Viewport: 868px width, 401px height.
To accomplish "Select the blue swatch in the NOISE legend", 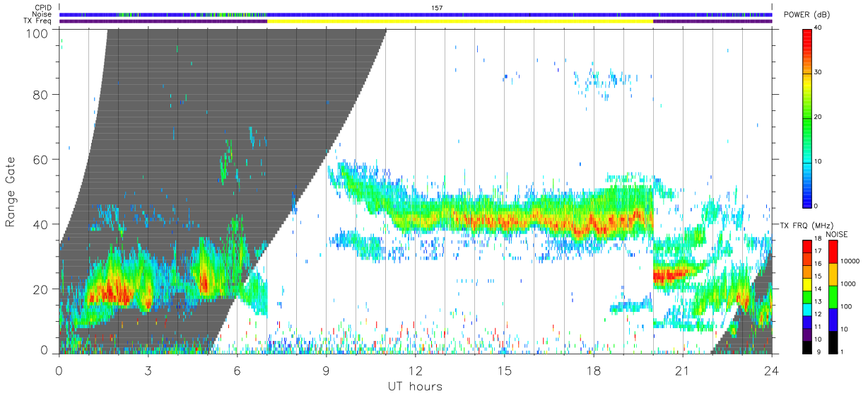I will 833,320.
